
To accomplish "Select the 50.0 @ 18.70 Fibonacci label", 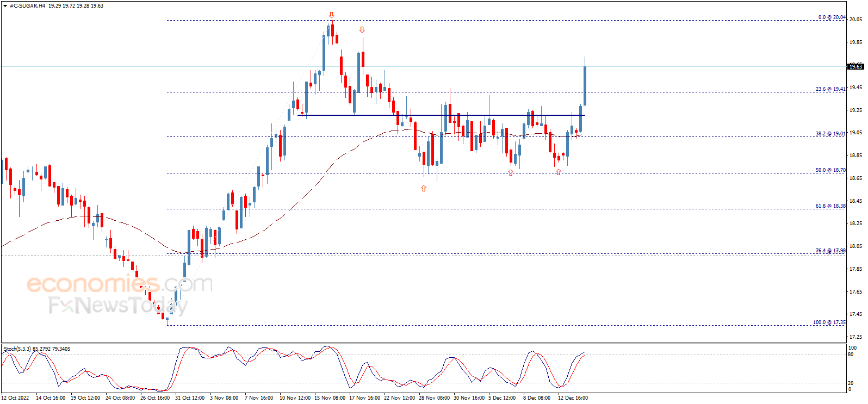I will coord(830,170).
